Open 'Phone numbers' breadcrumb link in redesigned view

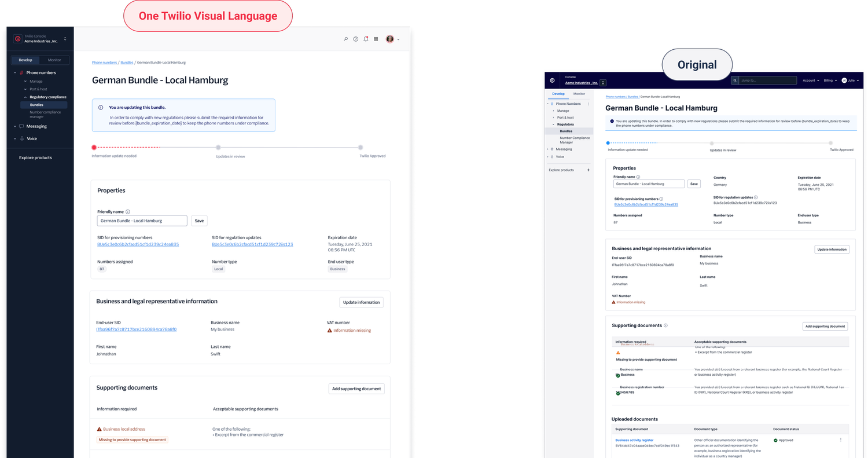click(x=104, y=63)
